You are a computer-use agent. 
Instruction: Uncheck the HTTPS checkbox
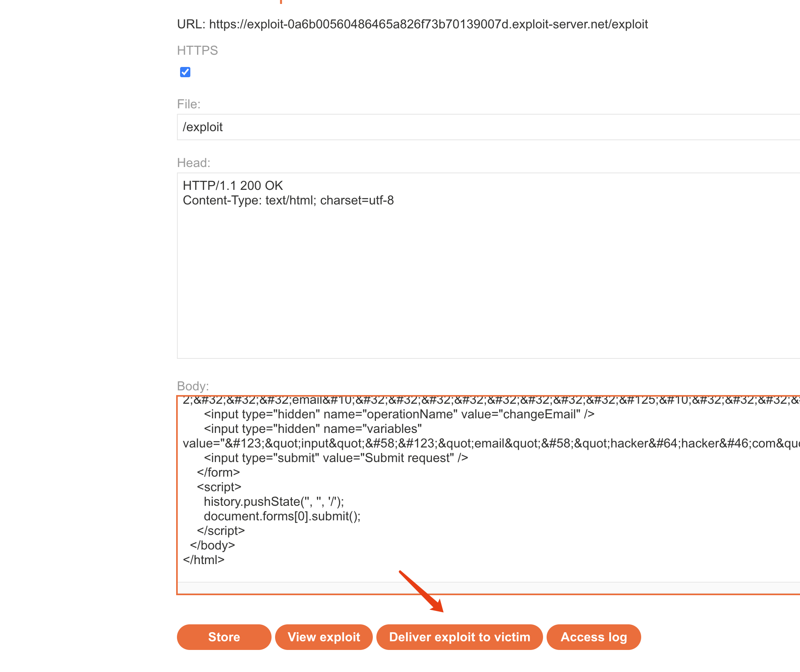click(185, 72)
